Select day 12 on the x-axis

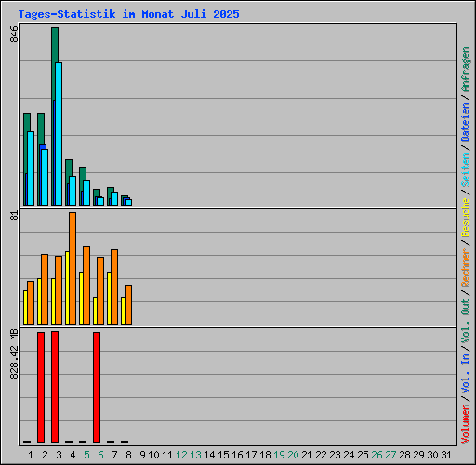(181, 455)
